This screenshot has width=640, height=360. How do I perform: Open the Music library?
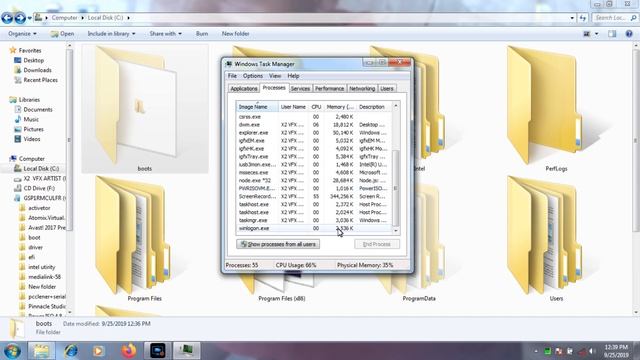[31, 119]
